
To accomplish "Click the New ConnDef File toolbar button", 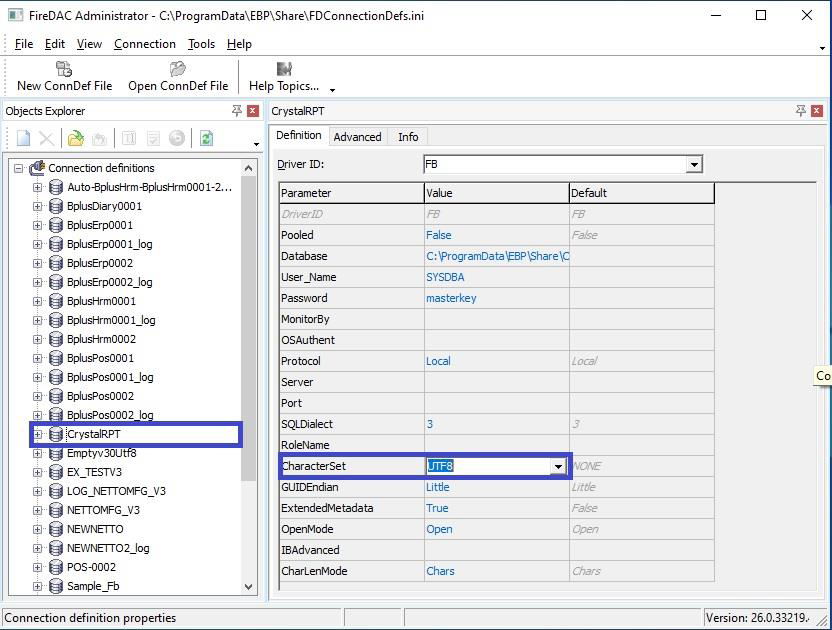I will click(64, 76).
